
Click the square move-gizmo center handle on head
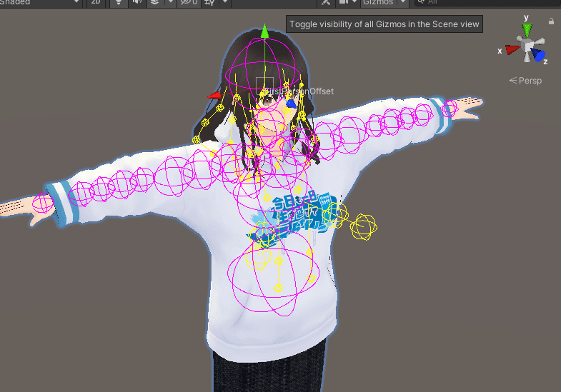264,86
